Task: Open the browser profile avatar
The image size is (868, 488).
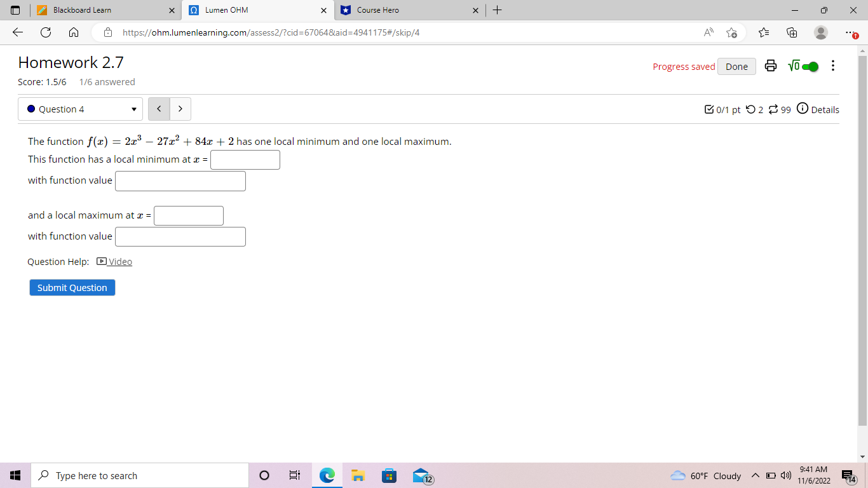Action: click(x=821, y=32)
